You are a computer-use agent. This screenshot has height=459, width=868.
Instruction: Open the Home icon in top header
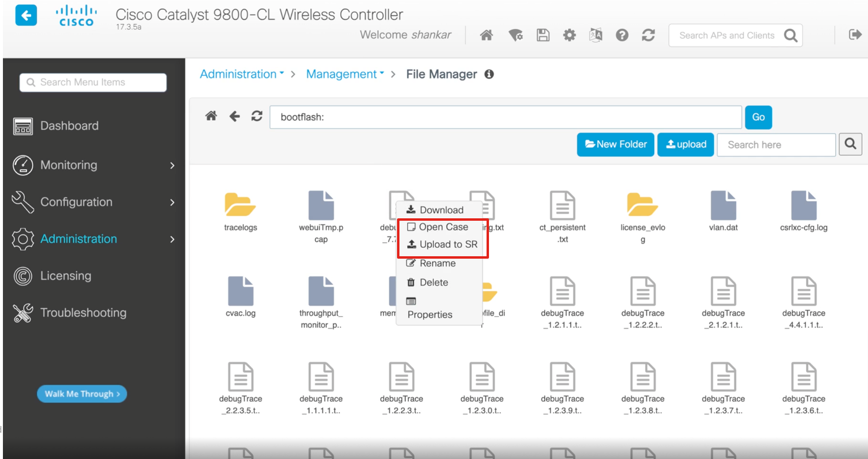point(487,35)
